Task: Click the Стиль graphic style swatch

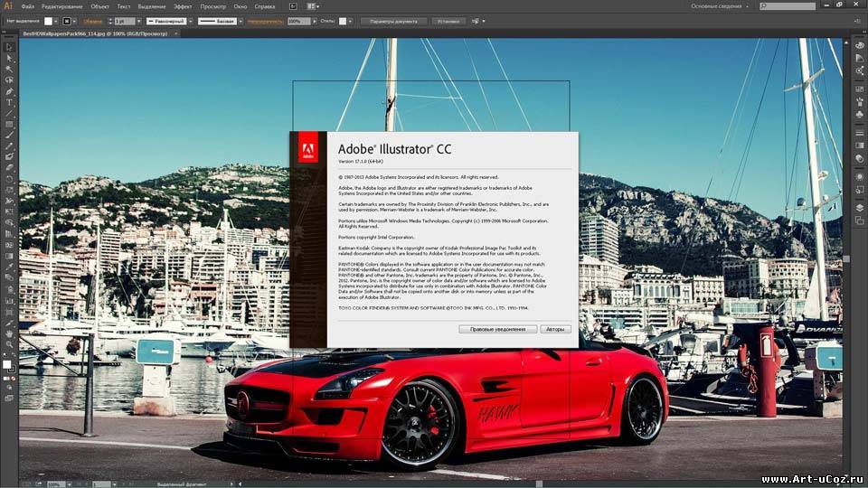Action: coord(343,21)
